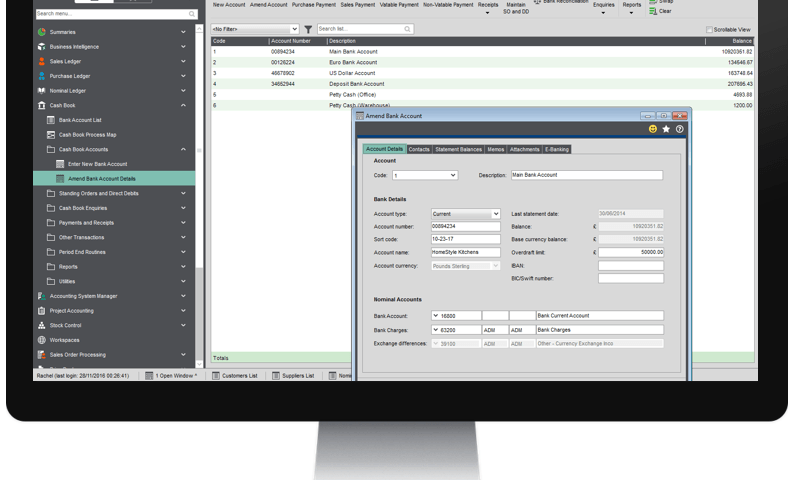Click the smiley feedback icon in dialog

point(653,129)
